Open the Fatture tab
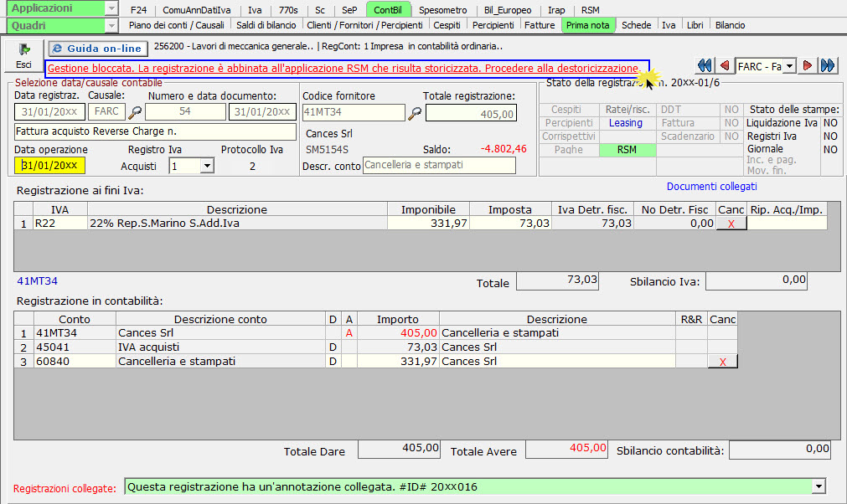The image size is (847, 504). (x=540, y=25)
